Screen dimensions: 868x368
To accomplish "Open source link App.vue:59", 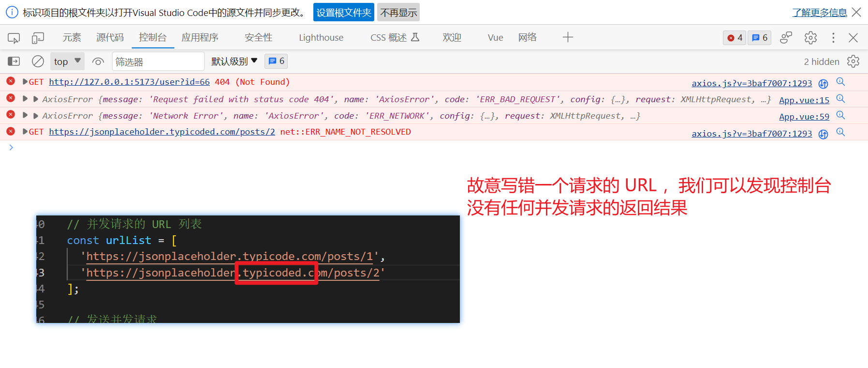I will pyautogui.click(x=804, y=117).
